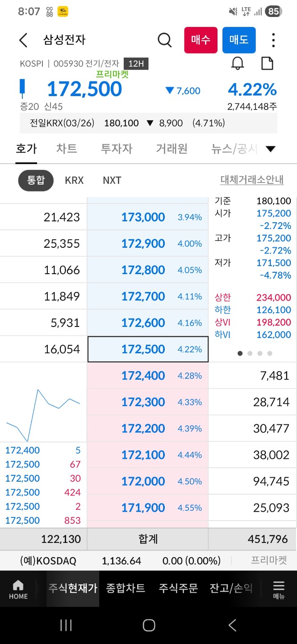297x644 pixels.
Task: Open the hamburger 메뉴 icon
Action: pyautogui.click(x=279, y=589)
